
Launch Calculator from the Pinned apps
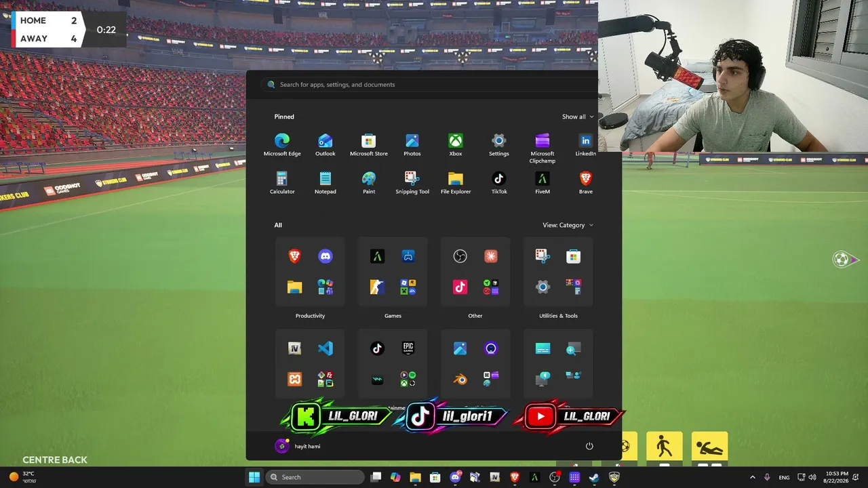tap(282, 183)
